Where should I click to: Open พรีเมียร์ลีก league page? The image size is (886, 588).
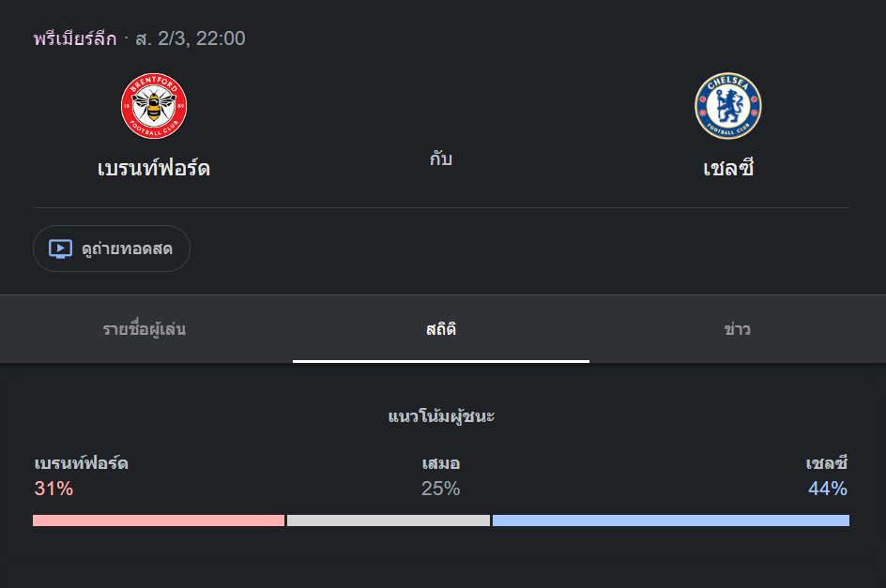click(72, 38)
